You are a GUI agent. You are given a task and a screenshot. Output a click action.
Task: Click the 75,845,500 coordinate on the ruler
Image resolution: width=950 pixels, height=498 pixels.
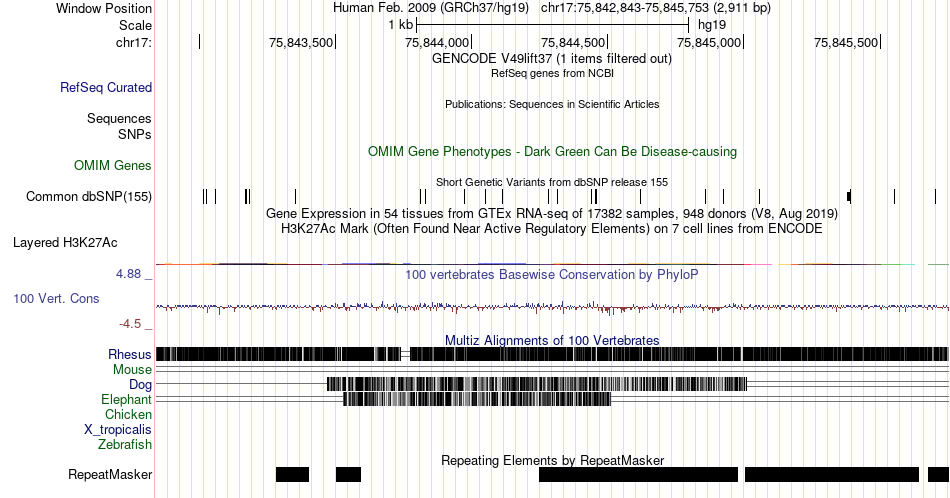coord(846,42)
